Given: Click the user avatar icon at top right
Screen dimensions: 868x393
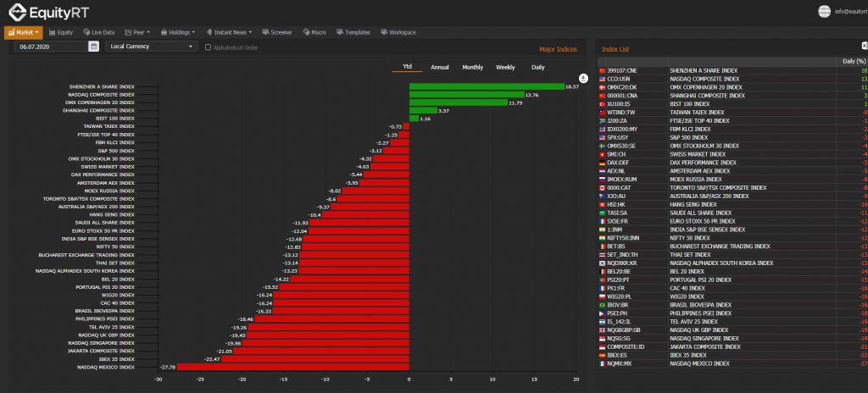Looking at the screenshot, I should [x=824, y=11].
